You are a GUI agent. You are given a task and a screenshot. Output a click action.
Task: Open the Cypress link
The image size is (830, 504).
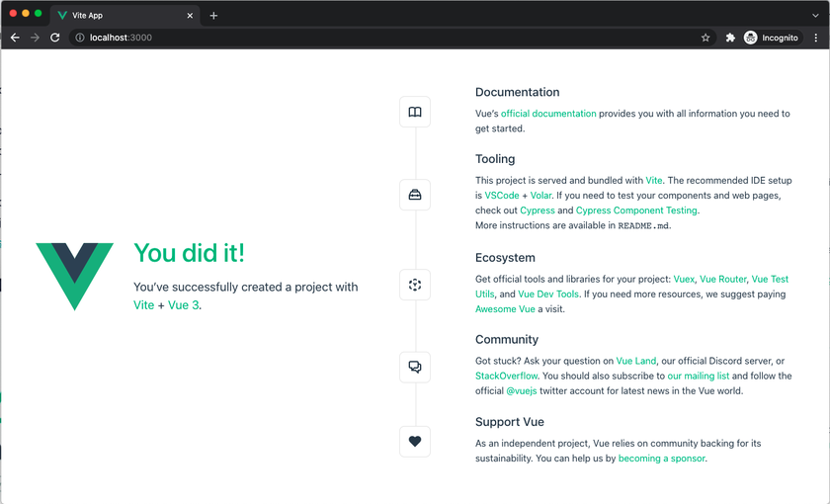(538, 210)
